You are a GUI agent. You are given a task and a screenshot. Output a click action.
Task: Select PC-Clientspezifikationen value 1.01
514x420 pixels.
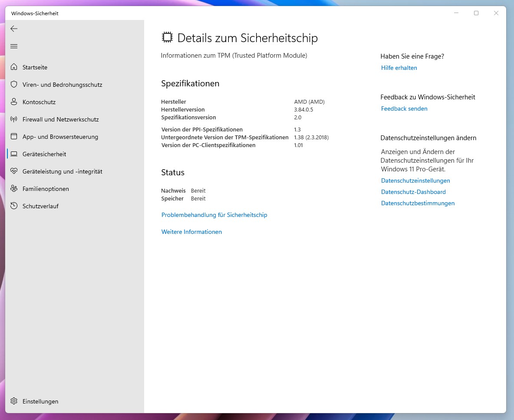(x=298, y=145)
